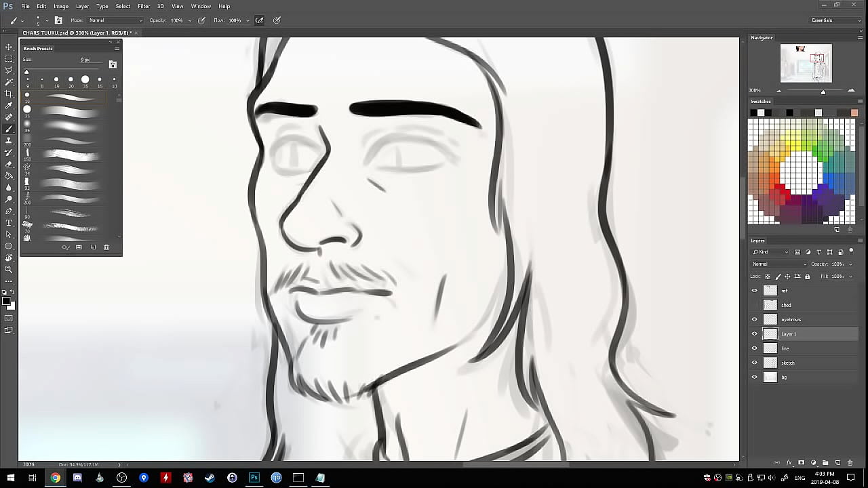The image size is (868, 488).
Task: Select the Crop tool
Action: point(9,94)
